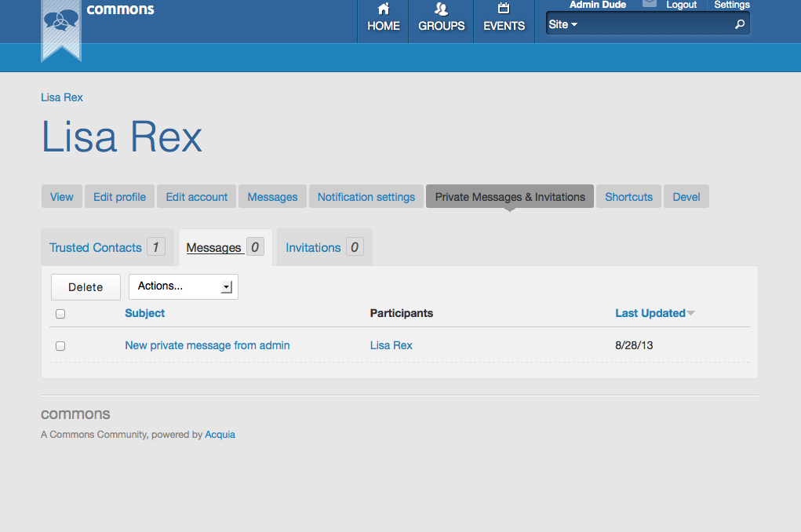Check the select-all messages checkbox
Image resolution: width=801 pixels, height=532 pixels.
(x=60, y=314)
